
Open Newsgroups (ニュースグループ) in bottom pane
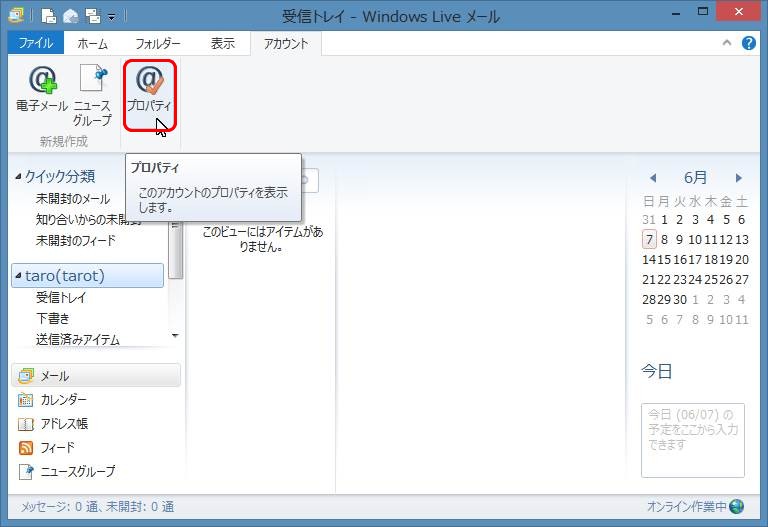(76, 472)
